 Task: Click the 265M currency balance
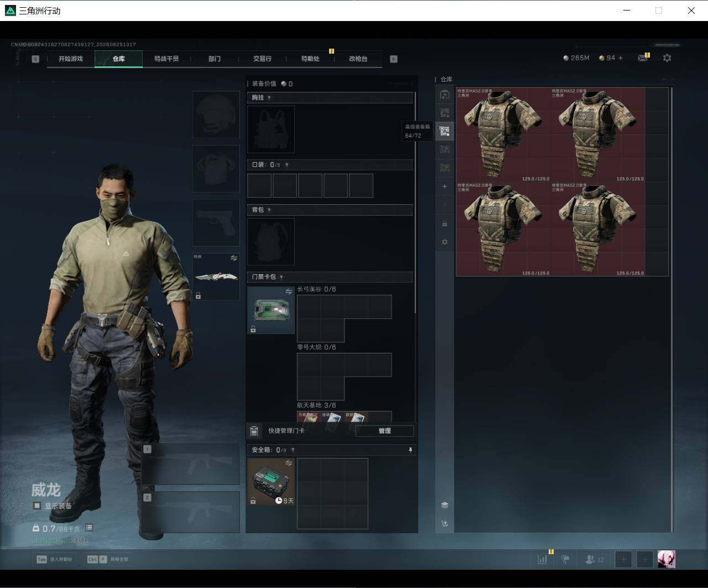576,58
